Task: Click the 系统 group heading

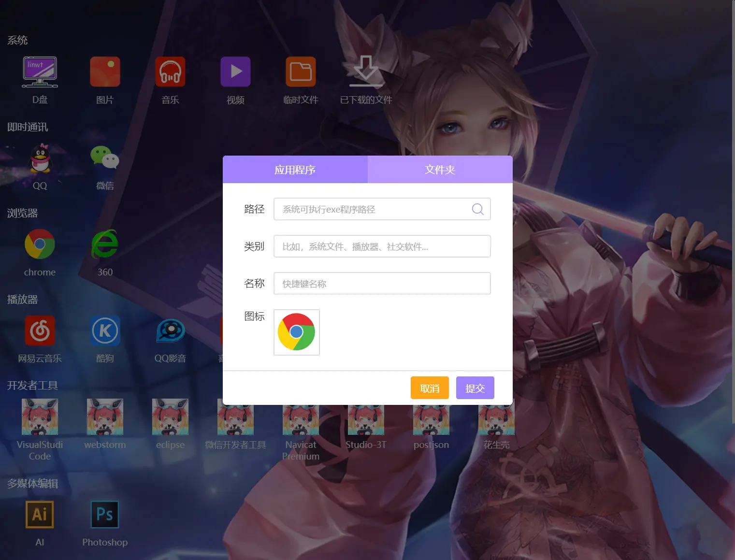Action: click(17, 40)
